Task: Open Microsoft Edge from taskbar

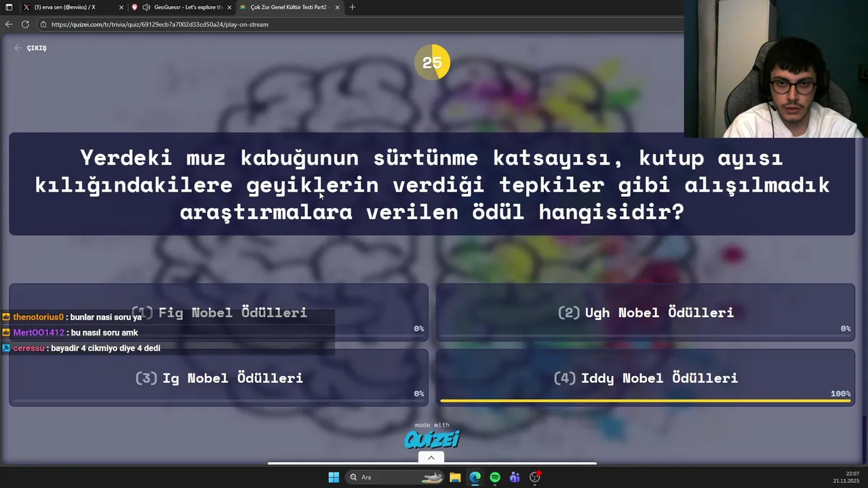Action: pyautogui.click(x=475, y=477)
